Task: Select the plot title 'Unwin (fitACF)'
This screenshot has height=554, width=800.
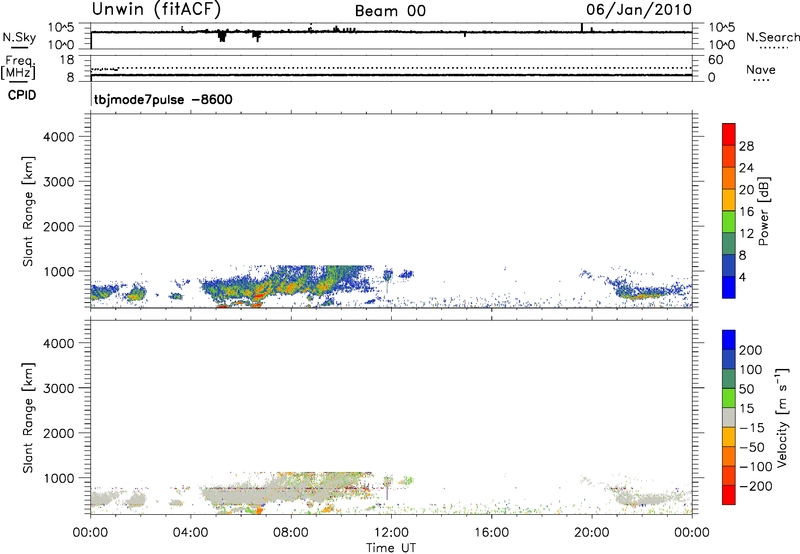Action: click(157, 9)
